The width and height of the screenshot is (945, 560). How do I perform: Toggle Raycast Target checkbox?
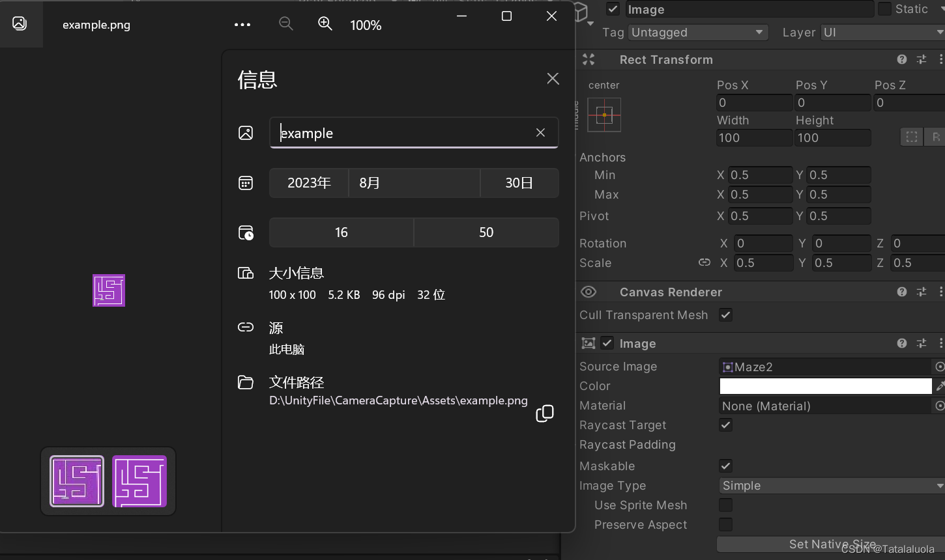coord(725,425)
